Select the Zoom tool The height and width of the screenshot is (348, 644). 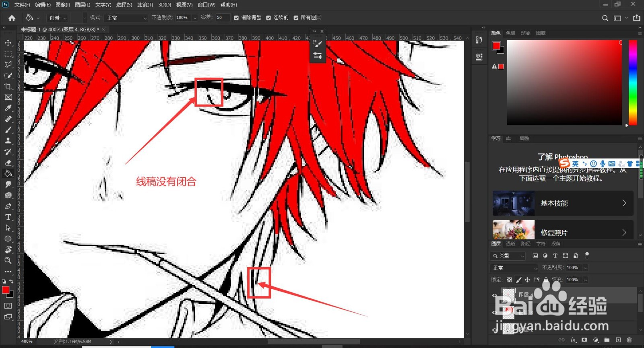tap(8, 260)
